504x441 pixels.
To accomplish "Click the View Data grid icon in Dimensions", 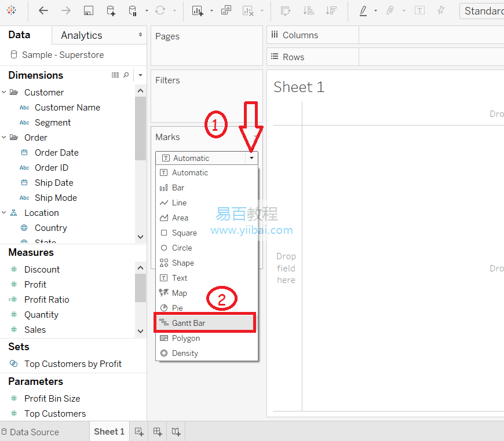I will click(115, 75).
